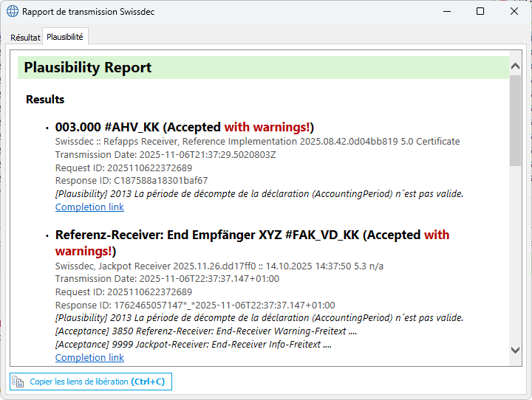Click the vertical scrollbar thumb
Image resolution: width=532 pixels, height=400 pixels.
point(515,118)
